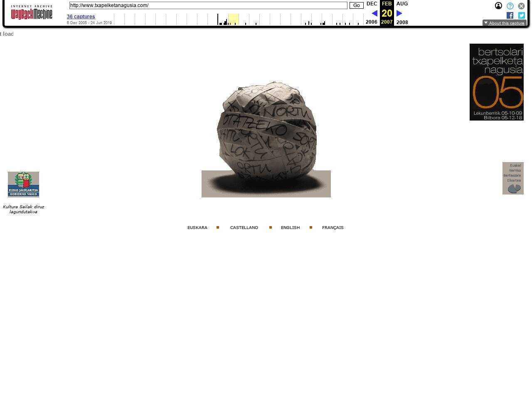Share capture on Facebook
Image resolution: width=532 pixels, height=399 pixels.
pyautogui.click(x=510, y=15)
